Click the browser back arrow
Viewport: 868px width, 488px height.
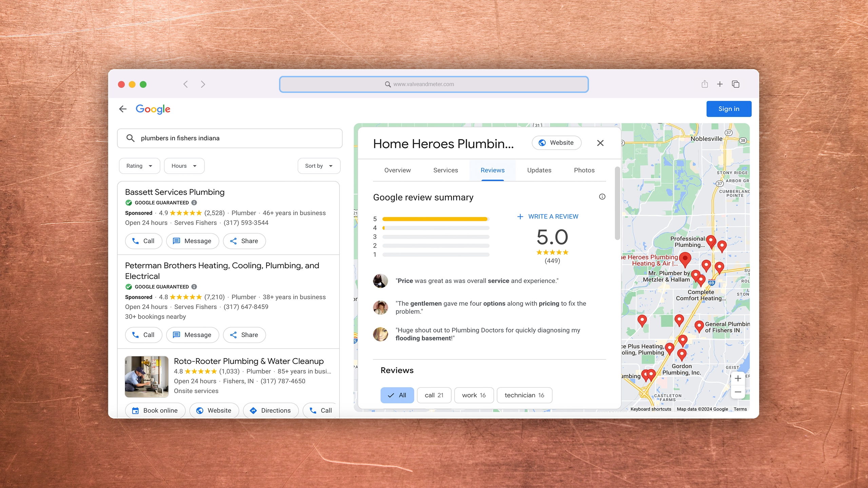(185, 84)
